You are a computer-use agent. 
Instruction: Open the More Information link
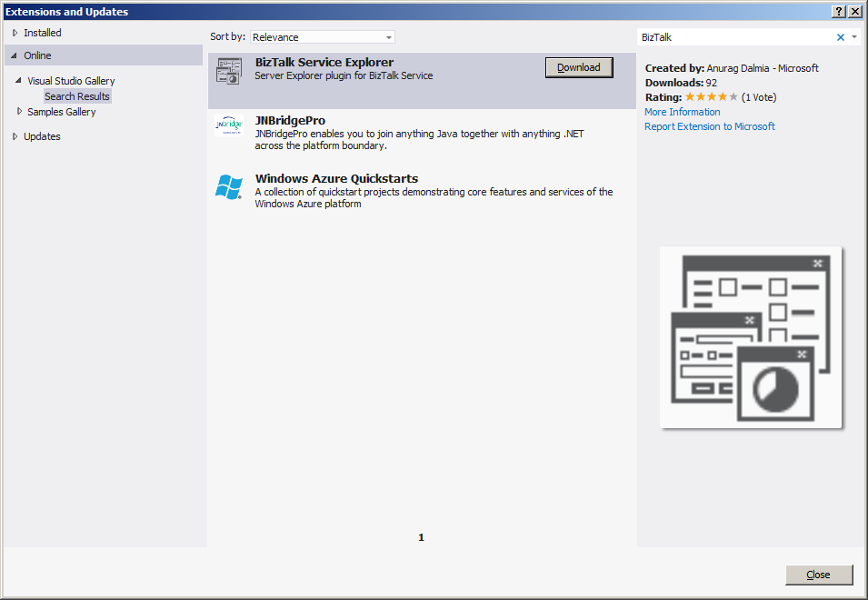[x=682, y=112]
